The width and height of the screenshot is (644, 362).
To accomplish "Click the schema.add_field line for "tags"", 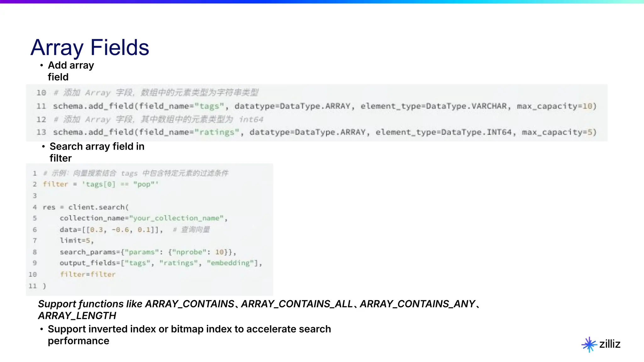I will (x=325, y=106).
